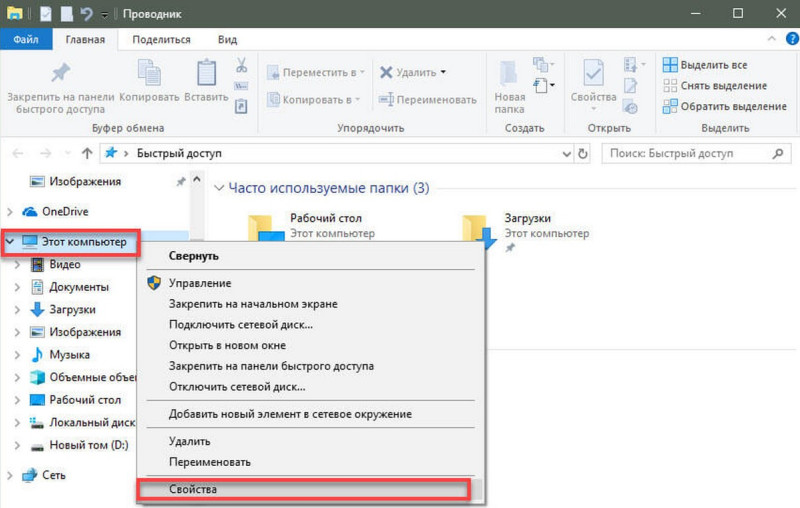Expand the Сеть tree node
The width and height of the screenshot is (800, 508).
(x=10, y=475)
